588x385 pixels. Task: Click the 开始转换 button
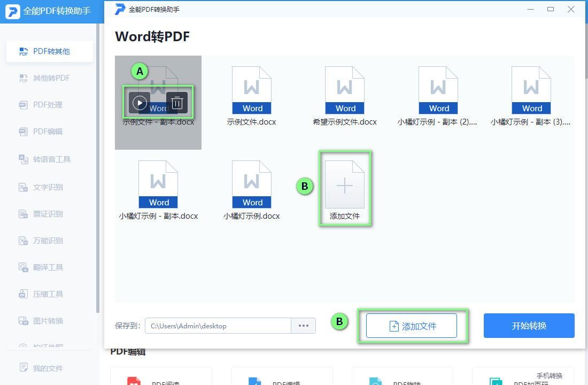(x=529, y=326)
